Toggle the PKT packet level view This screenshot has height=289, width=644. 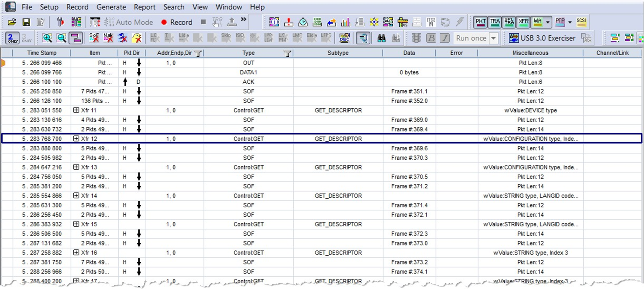tap(481, 22)
